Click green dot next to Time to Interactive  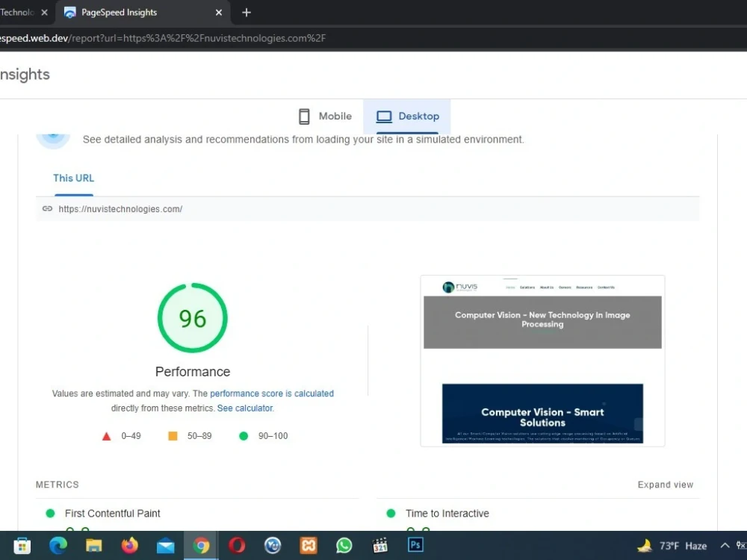[x=391, y=514]
